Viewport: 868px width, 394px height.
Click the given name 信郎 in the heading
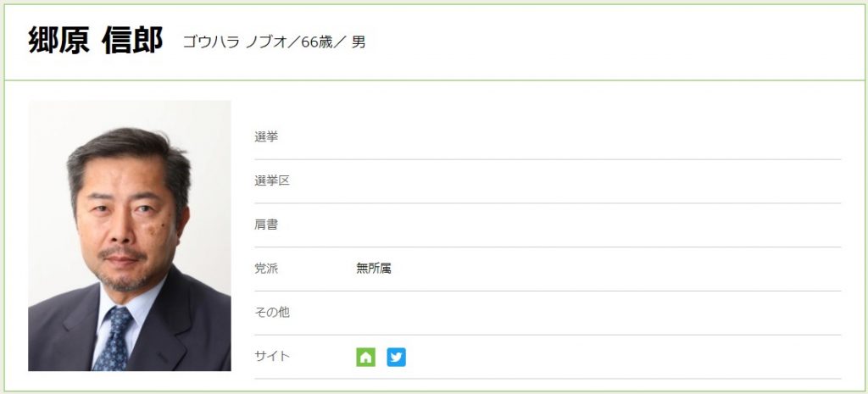coord(131,41)
